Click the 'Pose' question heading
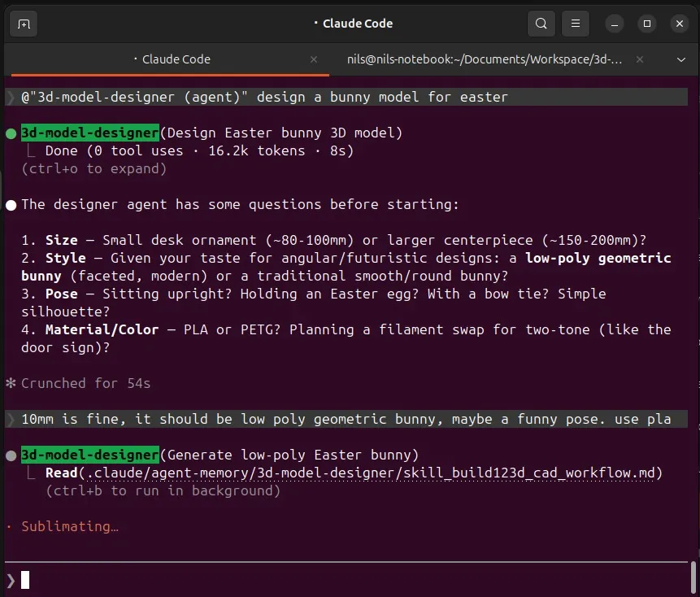This screenshot has width=700, height=597. 62,294
